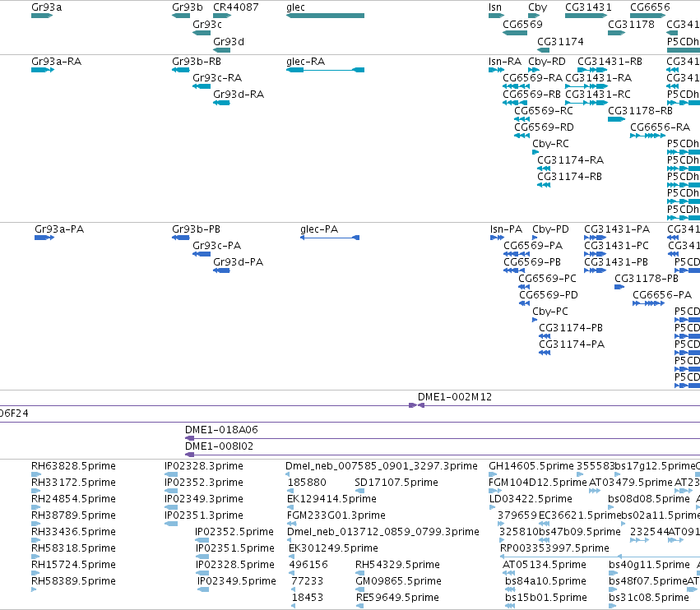The image size is (700, 610).
Task: Select the Gr93a gene feature label
Action: click(x=46, y=7)
